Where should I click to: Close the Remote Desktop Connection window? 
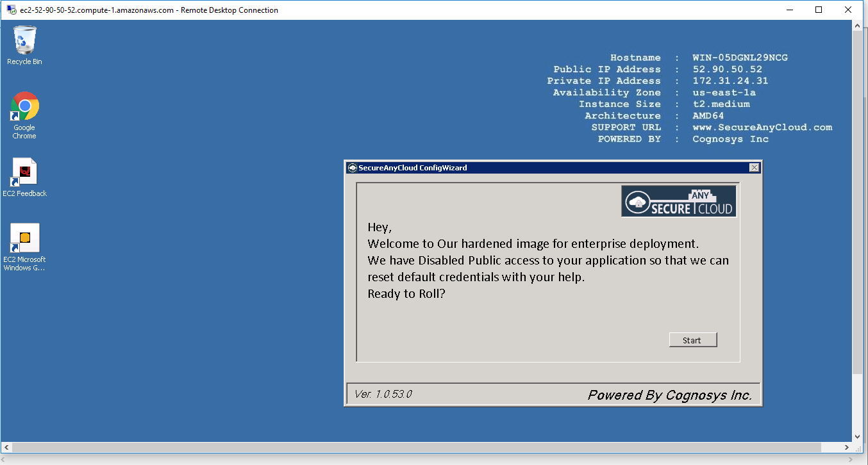pyautogui.click(x=848, y=10)
